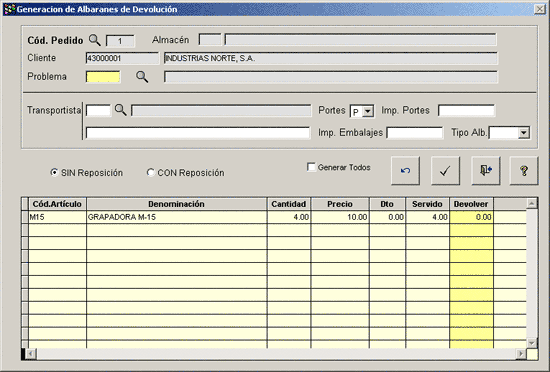Select the GRAPADORA M-15 cell
Image resolution: width=550 pixels, height=372 pixels.
tap(176, 217)
